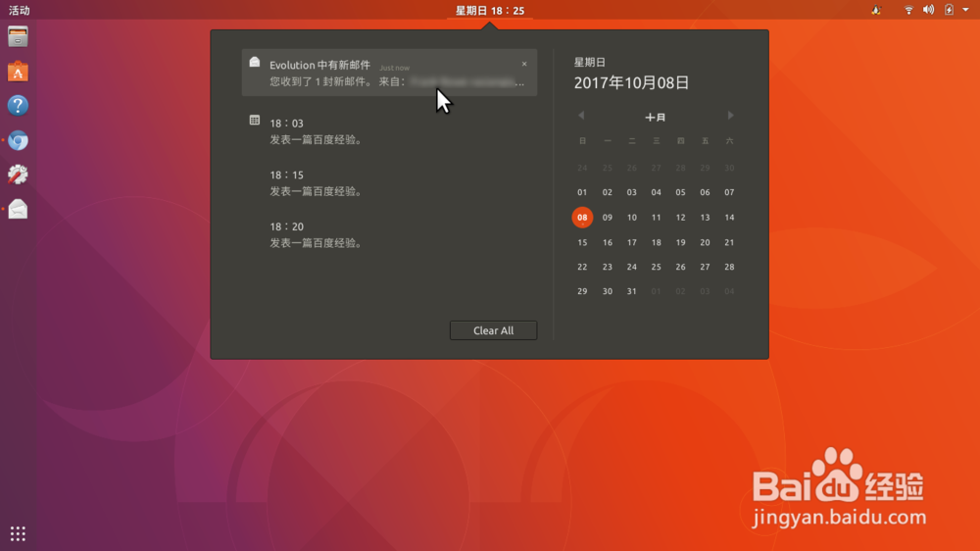Click the date 2017年10月08日 heading
The height and width of the screenshot is (551, 980).
click(631, 83)
